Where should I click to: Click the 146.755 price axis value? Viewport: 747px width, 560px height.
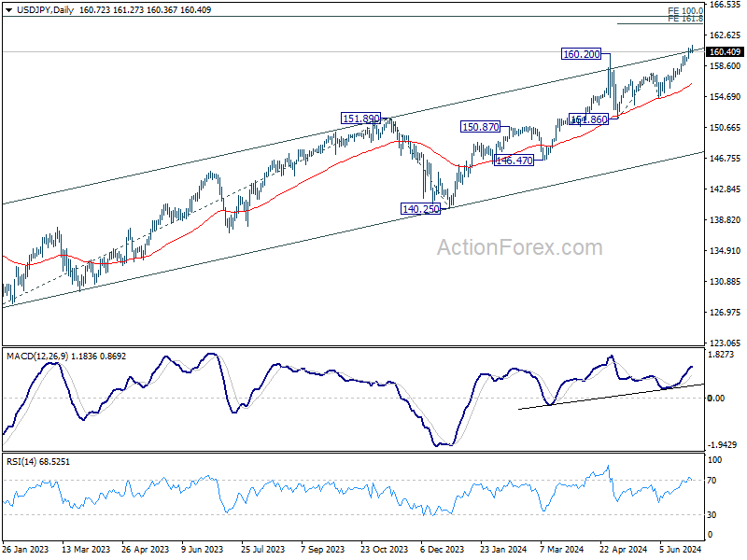click(x=725, y=159)
